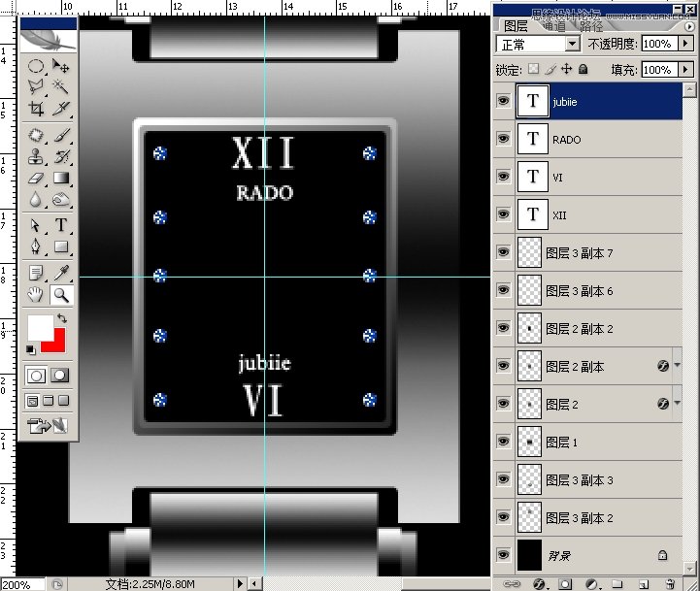Select the Brush tool
Image resolution: width=700 pixels, height=591 pixels.
point(61,135)
